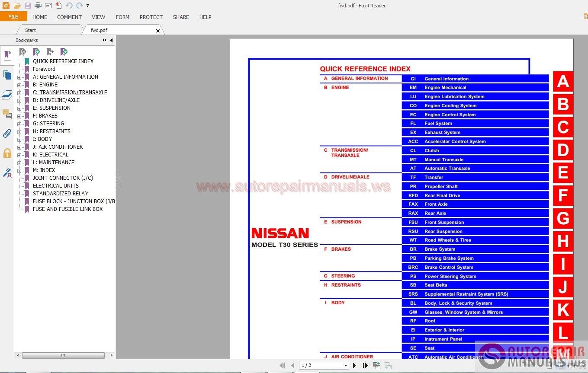Click the delete bookmark icon in Bookmarks panel
Viewport: 588px width, 373px height.
coord(22,52)
